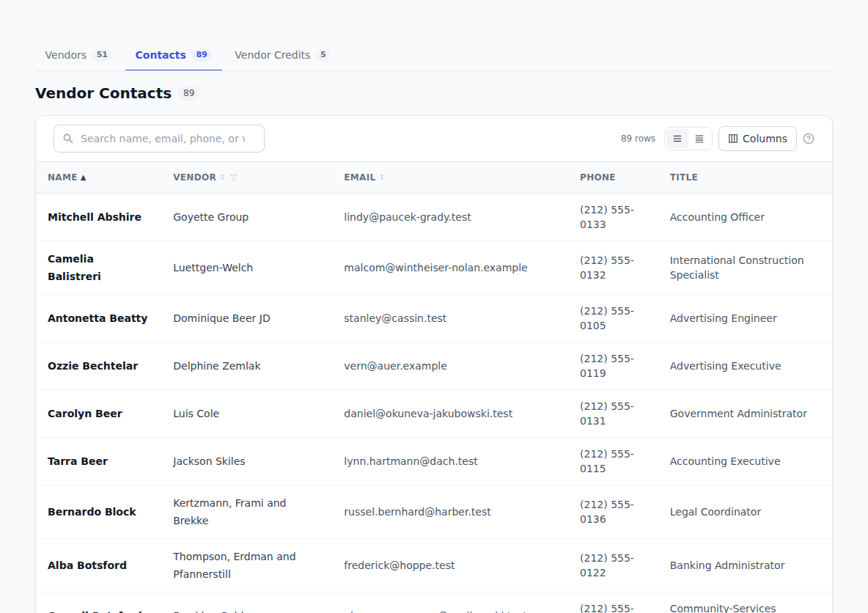
Task: Click the Luis Cole vendor cell
Action: [196, 414]
